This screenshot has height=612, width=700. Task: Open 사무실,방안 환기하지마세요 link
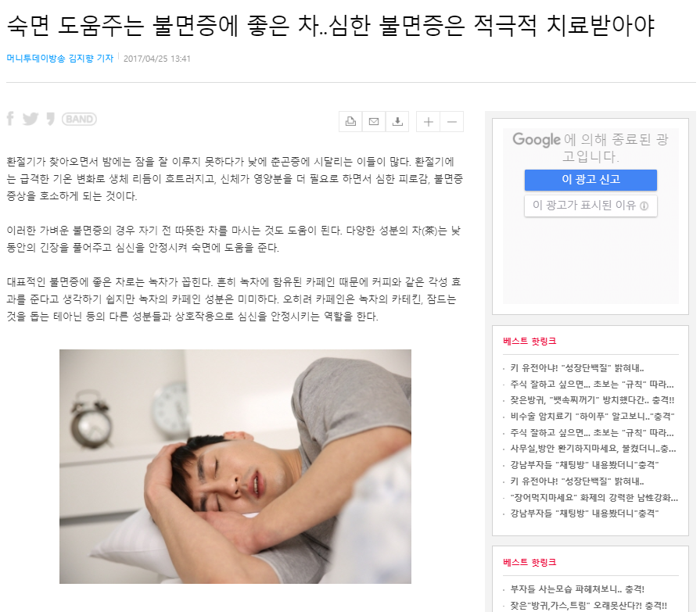point(593,449)
